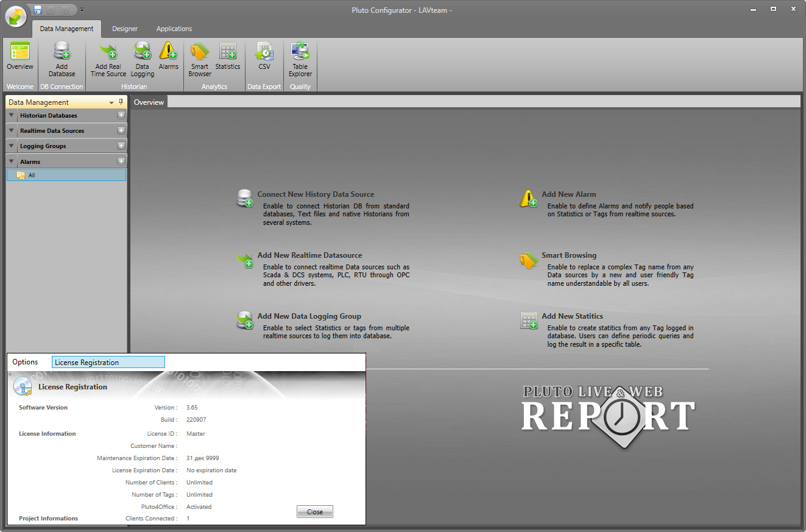Click the green arrow icon beside Add New Realtime
Screen dimensions: 806x532
[245, 260]
